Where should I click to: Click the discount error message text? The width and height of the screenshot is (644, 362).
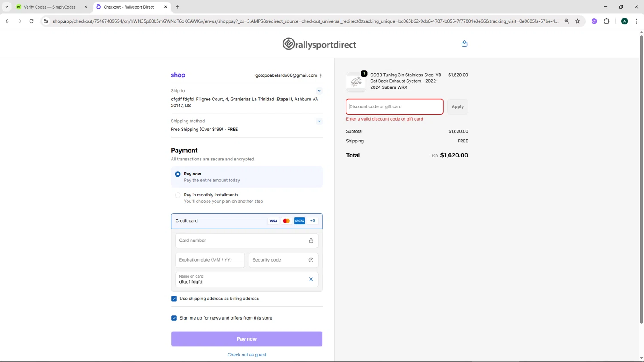coord(384,119)
